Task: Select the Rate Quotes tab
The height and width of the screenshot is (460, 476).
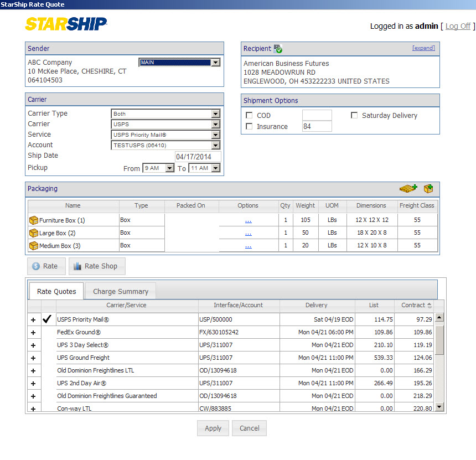Action: 56,291
